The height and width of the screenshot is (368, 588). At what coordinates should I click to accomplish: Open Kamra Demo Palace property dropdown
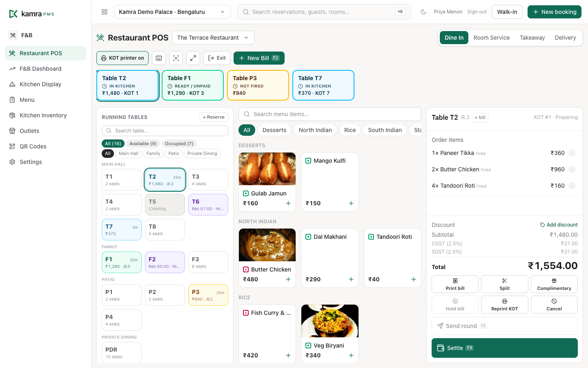point(172,12)
